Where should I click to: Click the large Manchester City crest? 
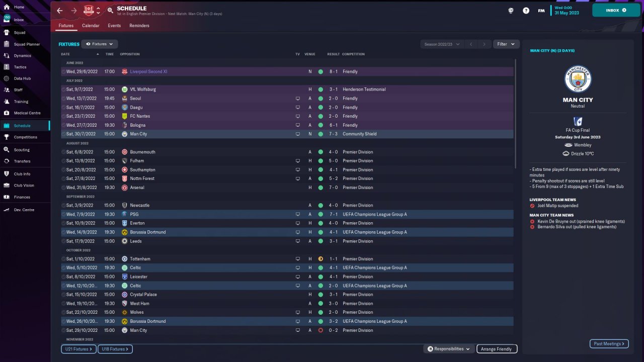pos(578,79)
